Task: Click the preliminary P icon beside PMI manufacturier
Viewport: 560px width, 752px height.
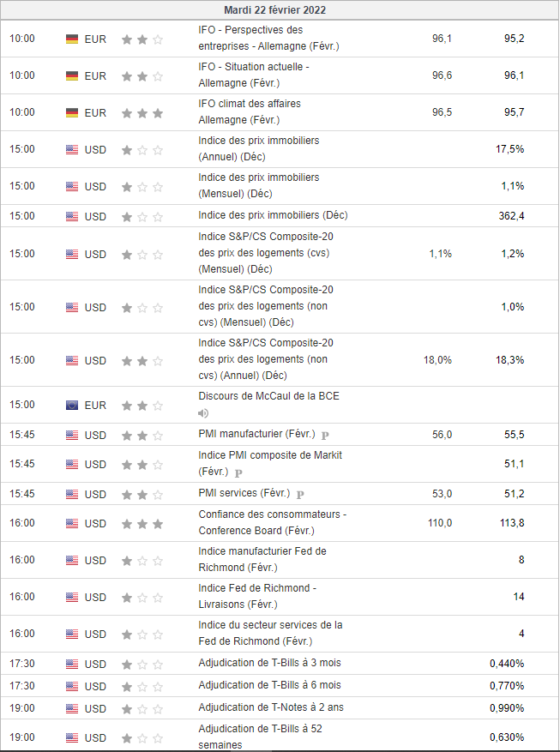Action: 325,435
